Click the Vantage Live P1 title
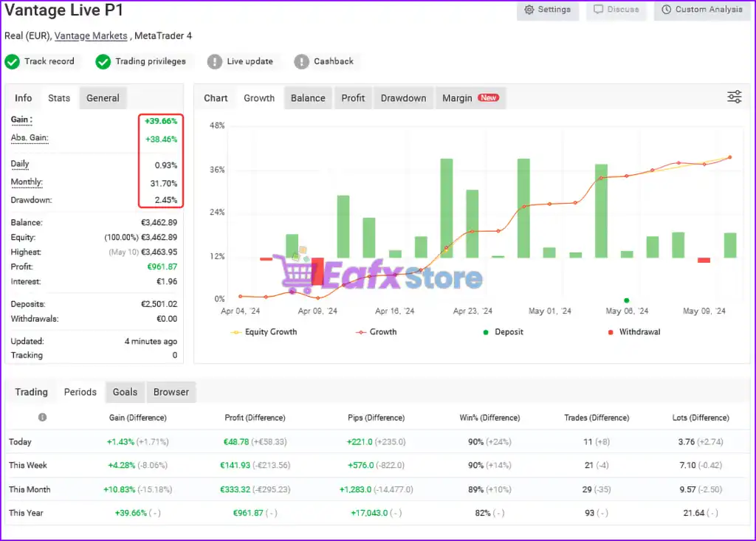 tap(63, 10)
